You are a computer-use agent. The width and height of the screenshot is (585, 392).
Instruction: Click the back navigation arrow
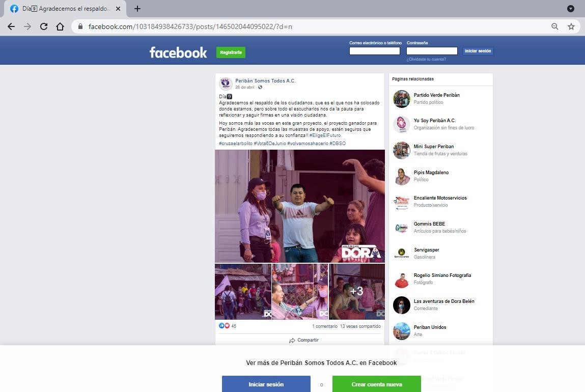[x=11, y=26]
